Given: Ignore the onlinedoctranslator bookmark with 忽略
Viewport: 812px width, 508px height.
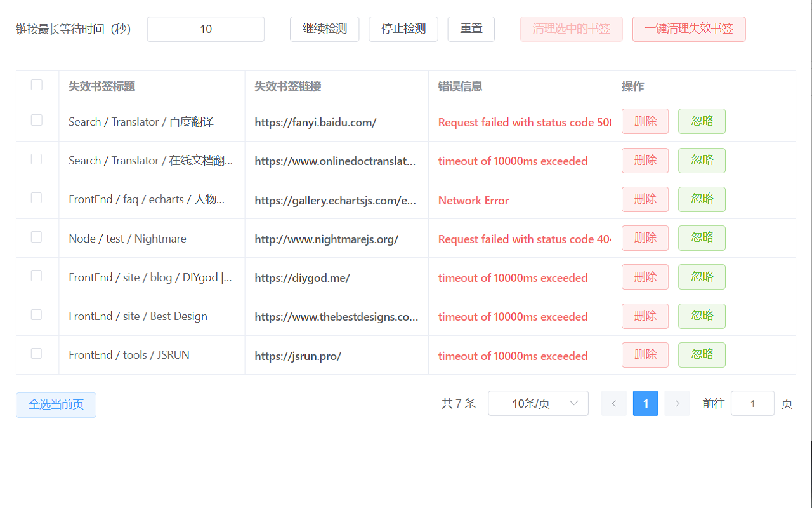Looking at the screenshot, I should coord(702,161).
